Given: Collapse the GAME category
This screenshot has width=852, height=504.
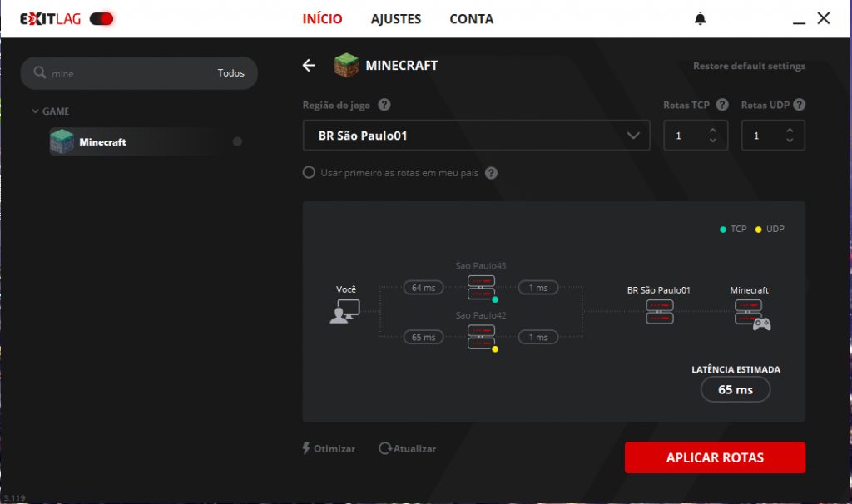Looking at the screenshot, I should [36, 111].
